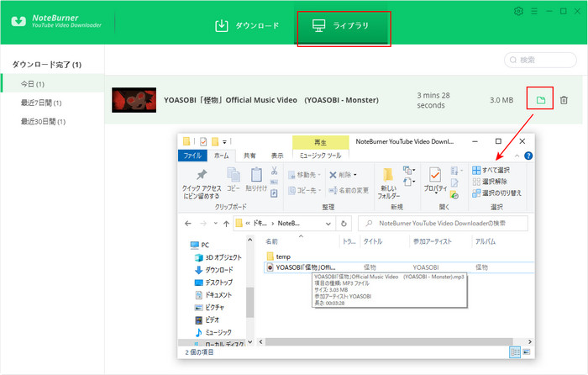The image size is (588, 375).
Task: Click the horizontal scrollbar in file list
Action: 388,341
